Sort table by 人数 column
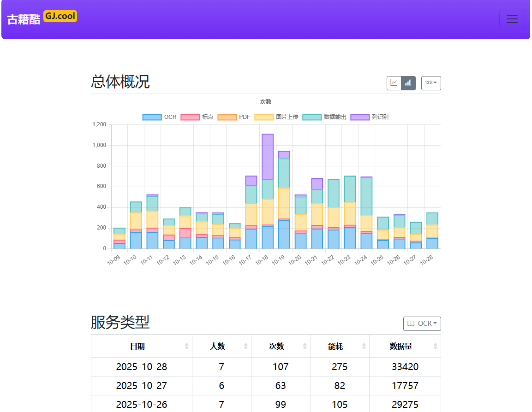The height and width of the screenshot is (412, 532). tap(221, 346)
